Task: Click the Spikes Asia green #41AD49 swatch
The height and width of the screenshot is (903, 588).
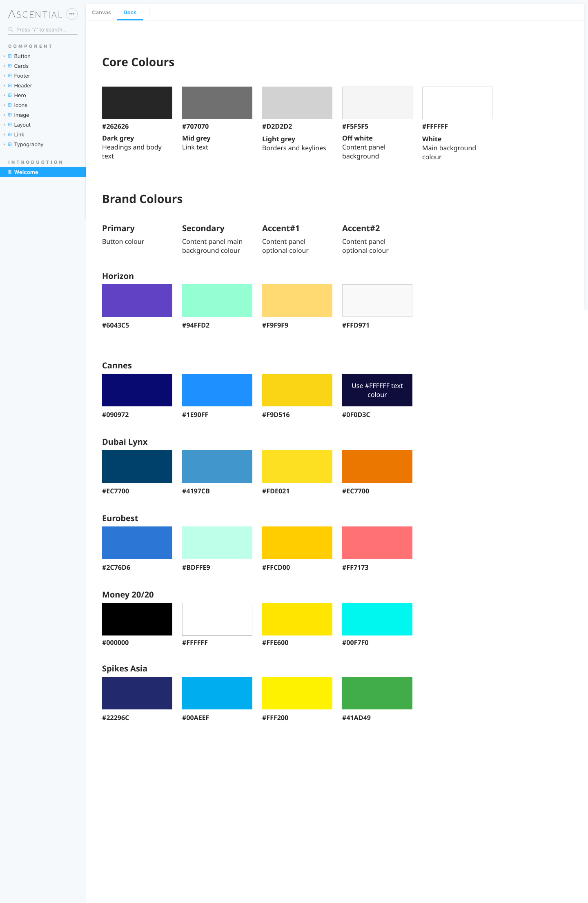Action: pyautogui.click(x=377, y=693)
